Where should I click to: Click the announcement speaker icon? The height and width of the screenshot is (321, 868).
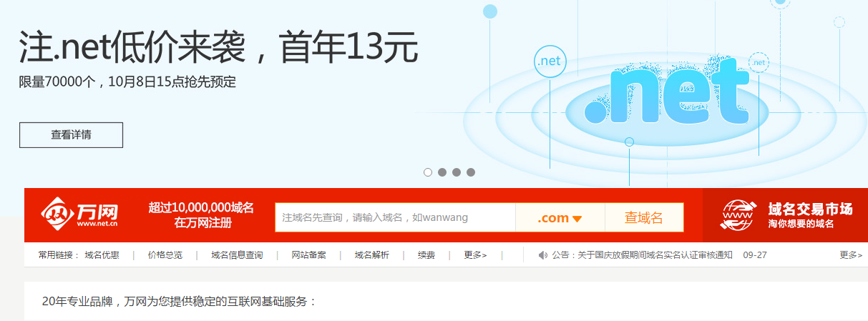click(542, 255)
